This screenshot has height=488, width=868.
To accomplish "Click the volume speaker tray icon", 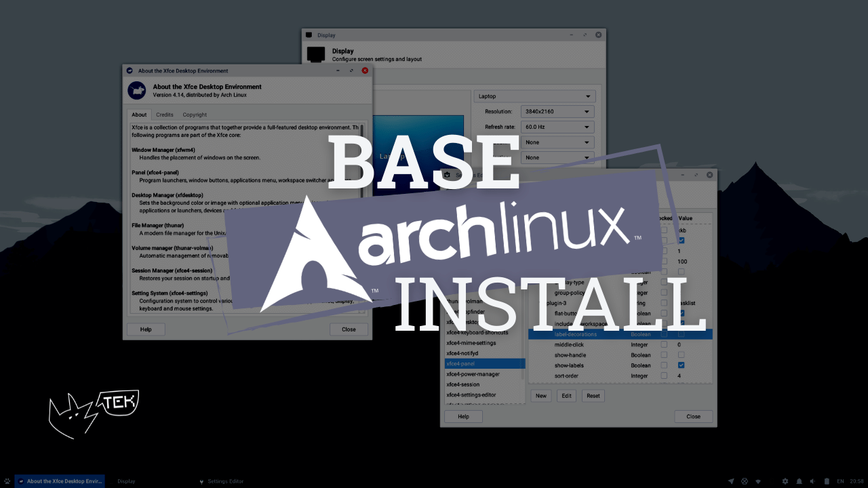I will point(812,481).
